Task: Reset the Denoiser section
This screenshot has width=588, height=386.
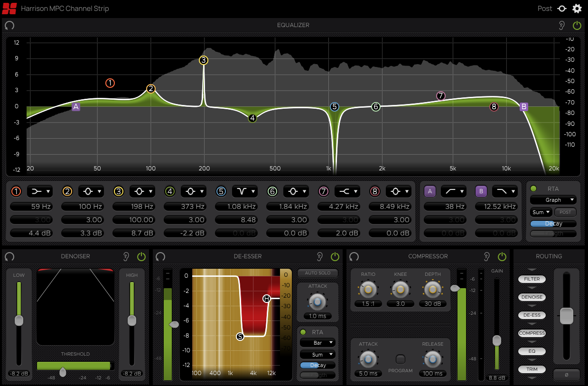Action: [x=9, y=256]
